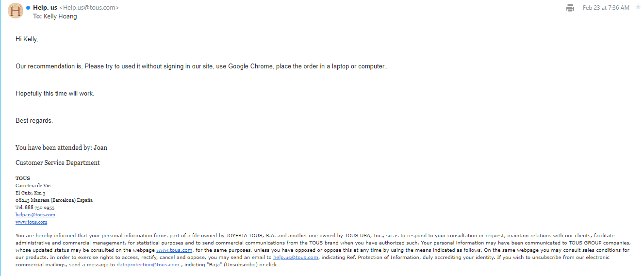The width and height of the screenshot is (644, 276).
Task: Click the Tel. 888 750 2955 phone number
Action: click(x=35, y=207)
